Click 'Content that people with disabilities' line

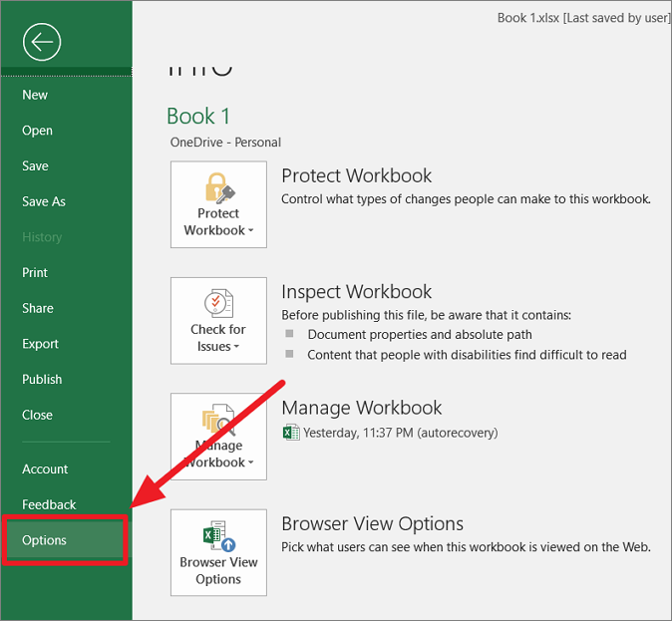coord(467,355)
